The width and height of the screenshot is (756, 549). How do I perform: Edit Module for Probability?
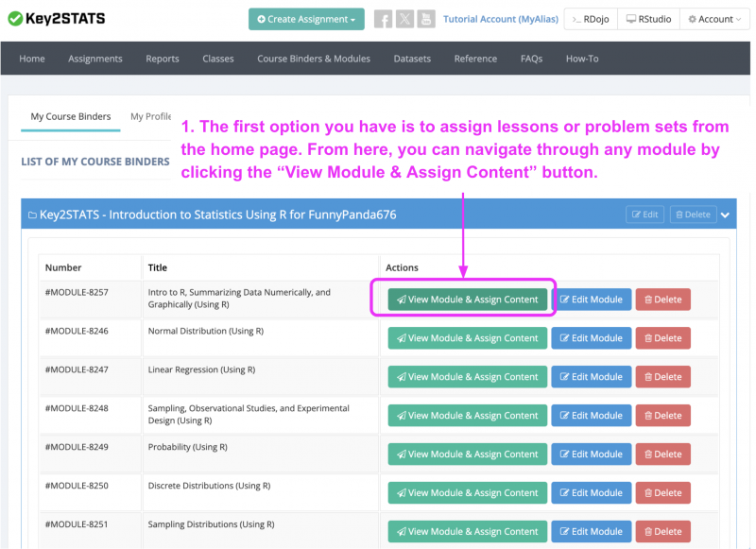pyautogui.click(x=592, y=455)
